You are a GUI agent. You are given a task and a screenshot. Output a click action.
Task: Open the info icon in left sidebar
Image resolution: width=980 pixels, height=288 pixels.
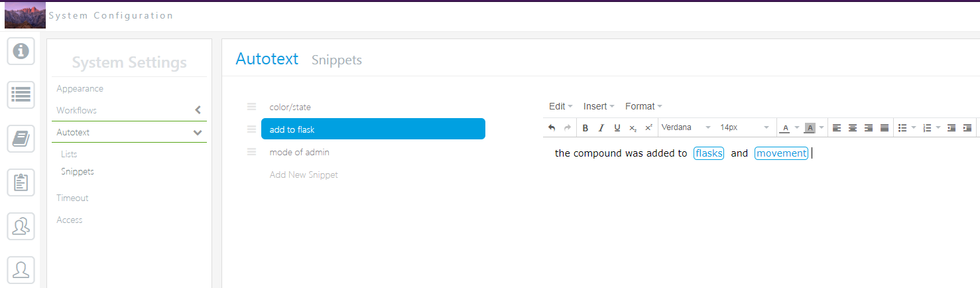(x=21, y=51)
